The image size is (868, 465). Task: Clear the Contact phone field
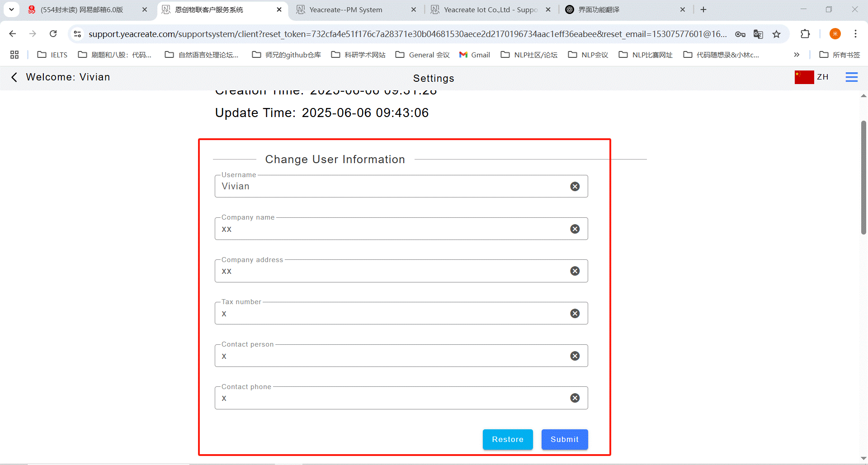point(575,398)
